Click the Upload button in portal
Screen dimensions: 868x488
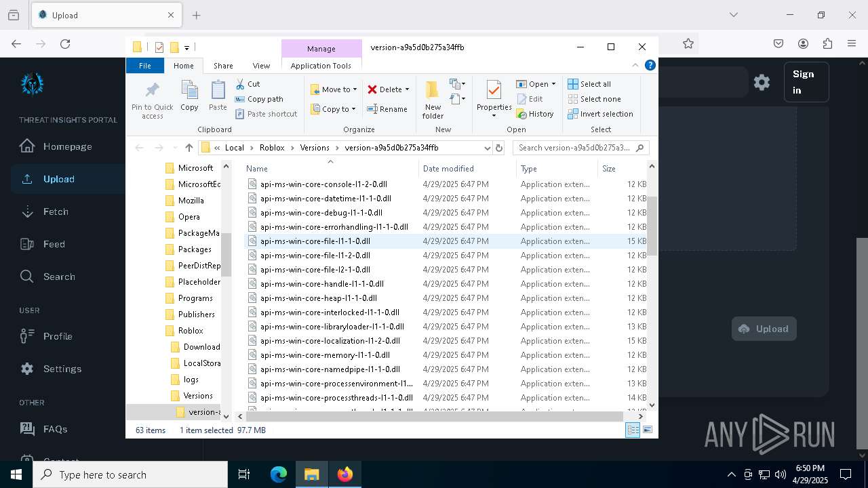tap(764, 329)
